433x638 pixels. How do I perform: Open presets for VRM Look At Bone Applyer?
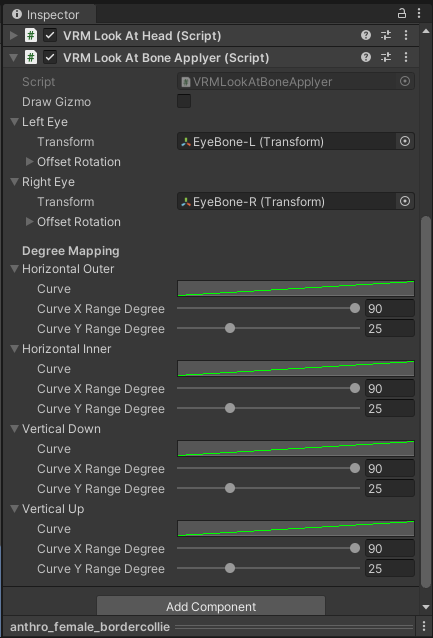coord(386,57)
